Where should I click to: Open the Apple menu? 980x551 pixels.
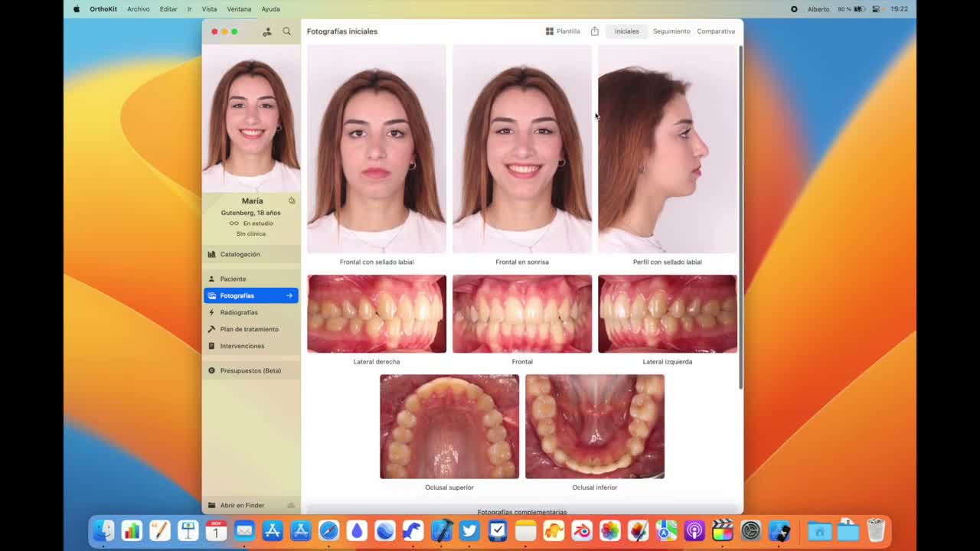click(77, 9)
